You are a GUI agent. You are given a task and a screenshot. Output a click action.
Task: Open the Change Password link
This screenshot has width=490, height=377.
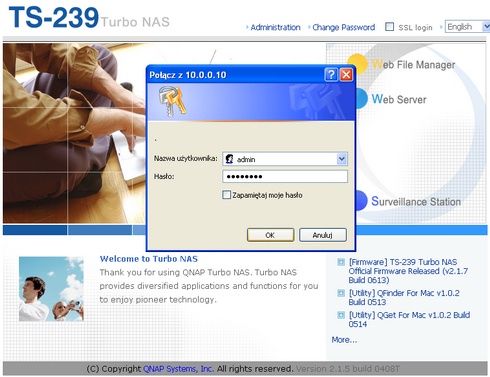point(343,27)
